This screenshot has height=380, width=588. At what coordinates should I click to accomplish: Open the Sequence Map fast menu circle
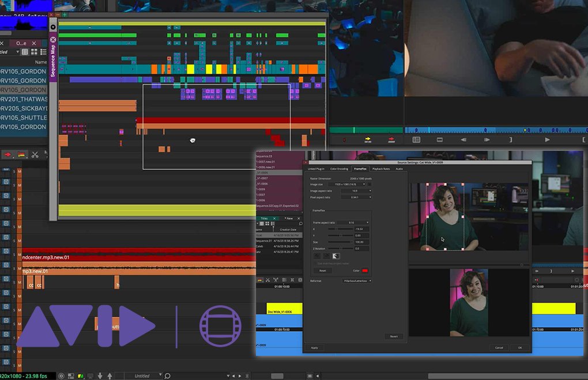point(53,27)
